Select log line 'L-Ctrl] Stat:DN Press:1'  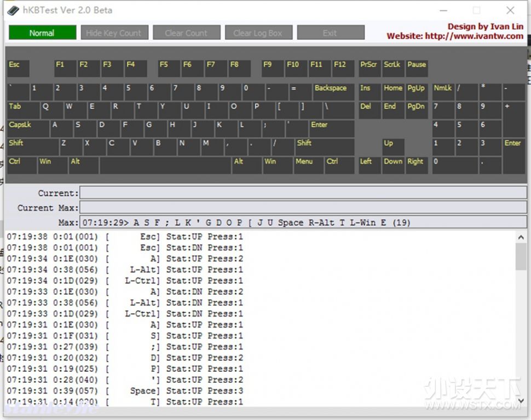point(125,314)
